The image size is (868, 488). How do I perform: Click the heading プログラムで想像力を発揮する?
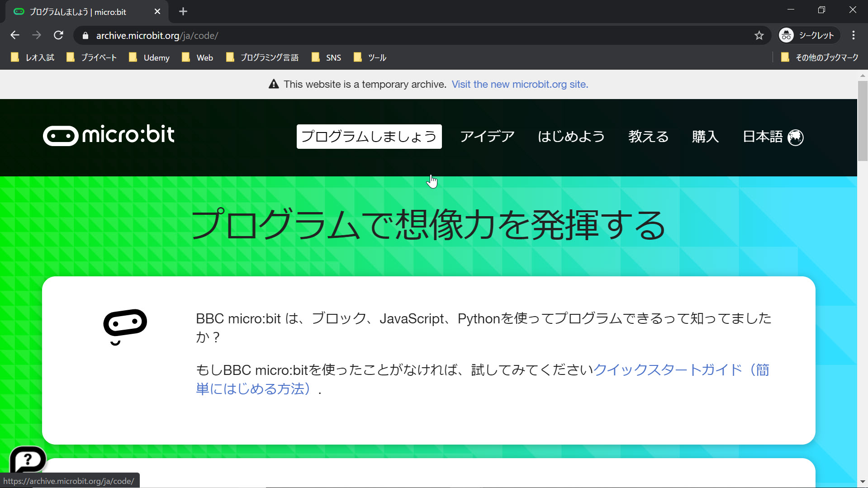[x=428, y=225]
